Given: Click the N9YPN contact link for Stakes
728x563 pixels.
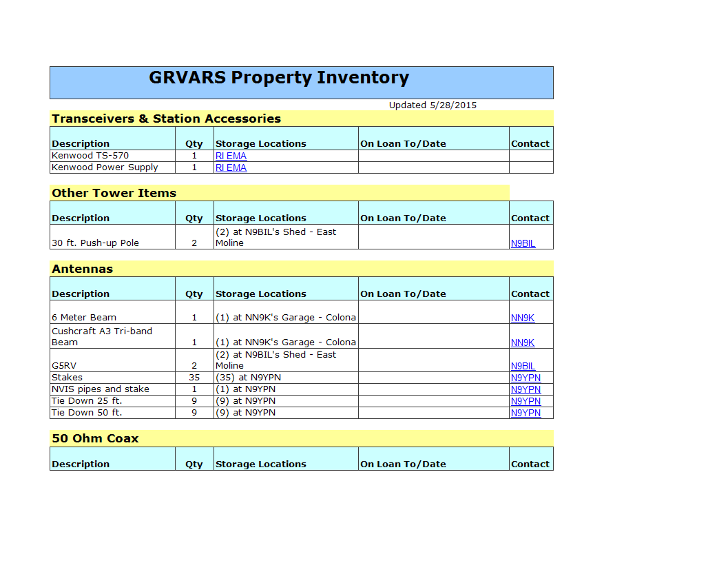Looking at the screenshot, I should [x=526, y=378].
